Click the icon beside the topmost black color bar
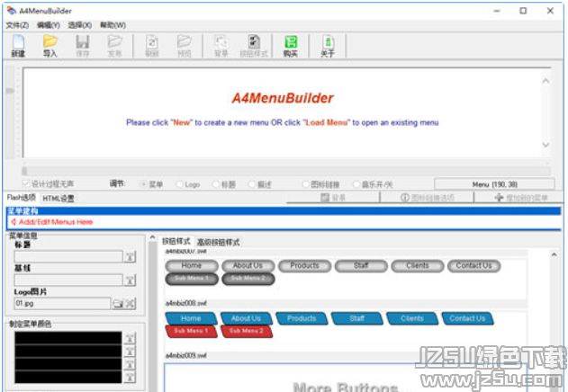This screenshot has width=568, height=392. (130, 338)
